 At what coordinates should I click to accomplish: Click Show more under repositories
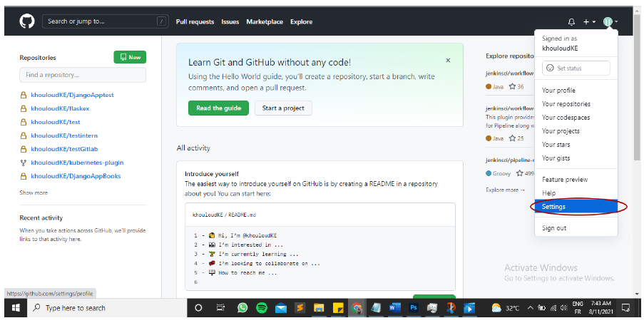coord(34,193)
